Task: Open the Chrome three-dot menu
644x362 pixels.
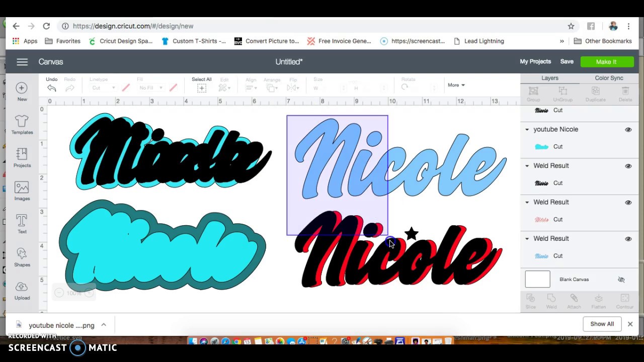Action: pos(629,26)
